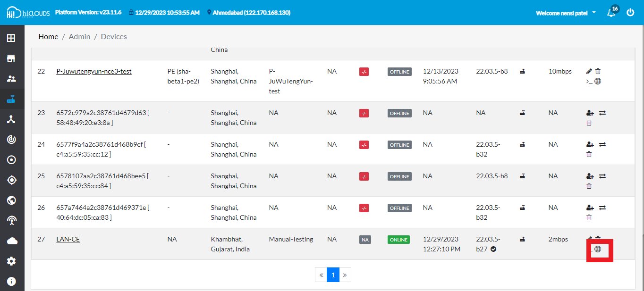
Task: Click the ONLINE status badge for LAN-CE
Action: [398, 240]
